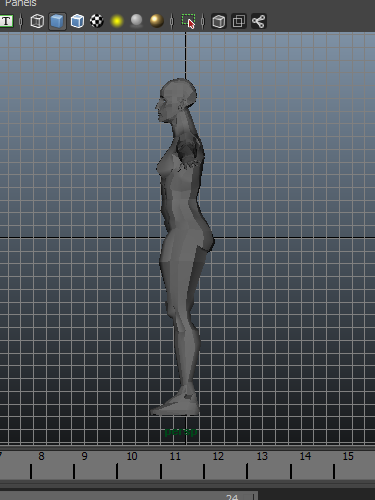Toggle Textured display checker ball
375x500 pixels.
pyautogui.click(x=97, y=21)
